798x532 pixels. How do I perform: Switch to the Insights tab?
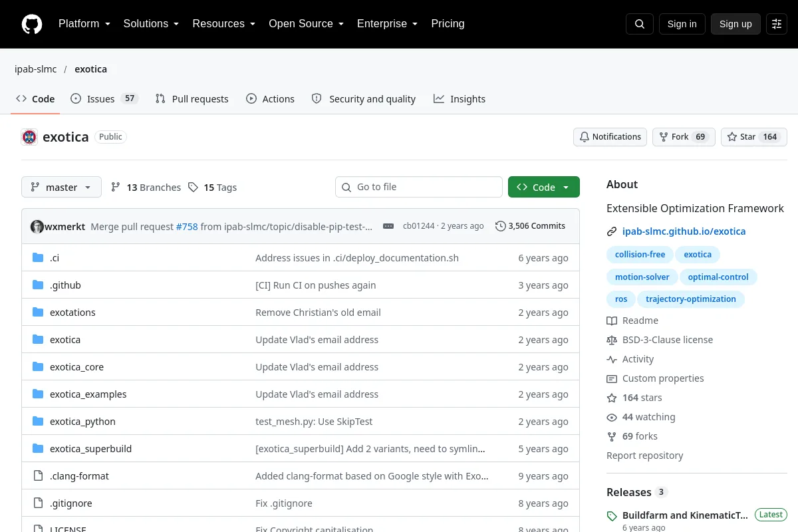(x=460, y=99)
